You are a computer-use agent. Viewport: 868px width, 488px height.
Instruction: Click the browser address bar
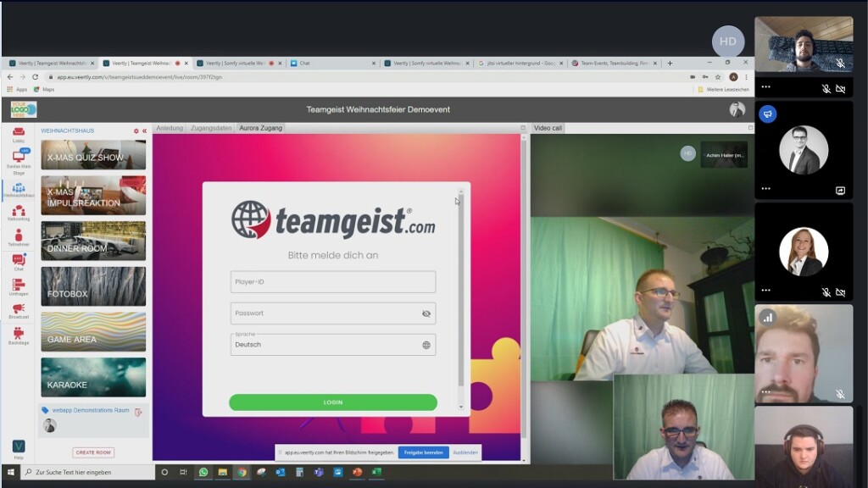pos(365,77)
